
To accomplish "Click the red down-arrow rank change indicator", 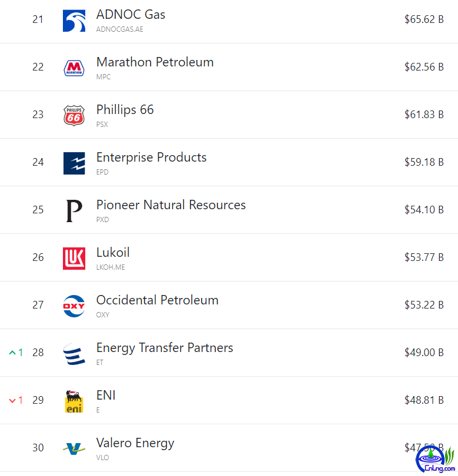I will (x=12, y=400).
